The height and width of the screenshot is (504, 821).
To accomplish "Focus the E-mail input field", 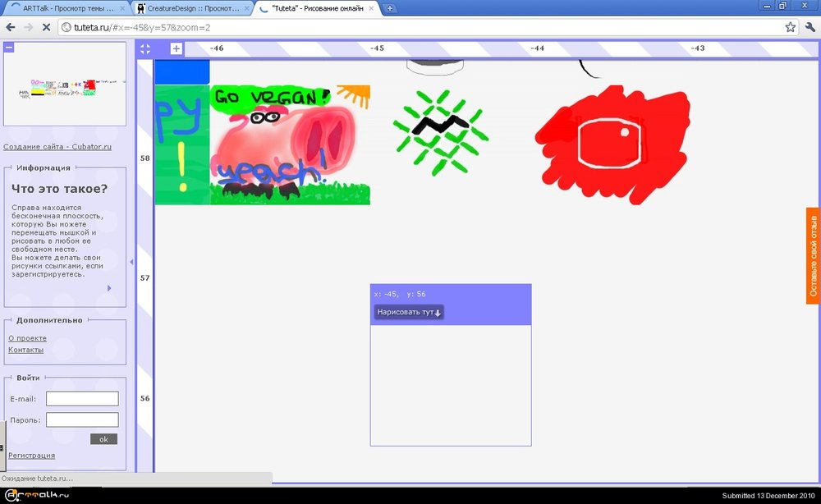I will [x=82, y=399].
